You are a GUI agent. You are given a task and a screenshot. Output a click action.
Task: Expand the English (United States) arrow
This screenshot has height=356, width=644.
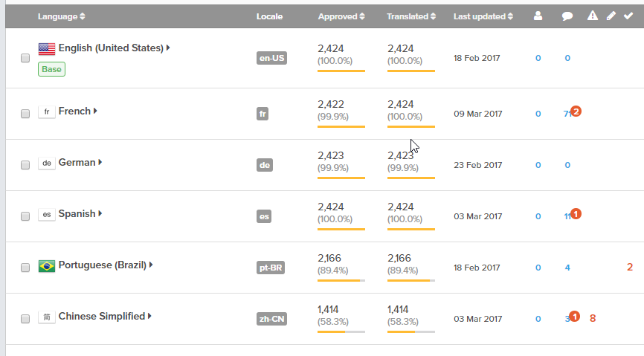(x=168, y=48)
